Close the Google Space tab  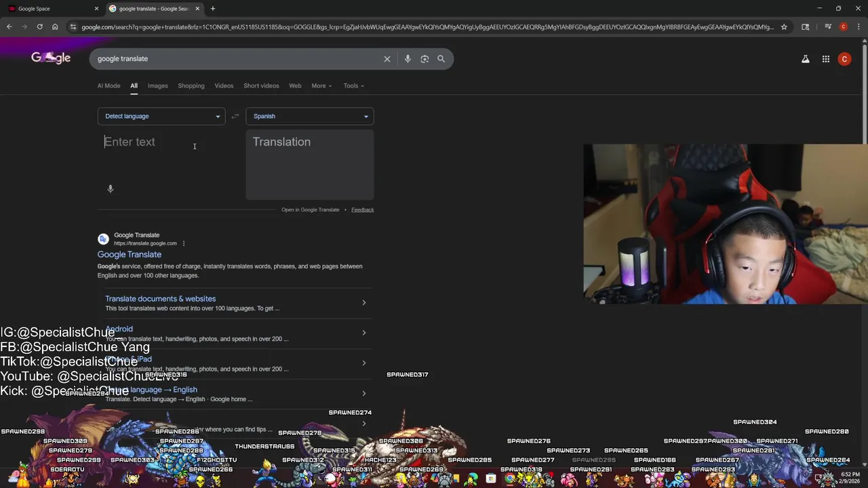pos(96,9)
